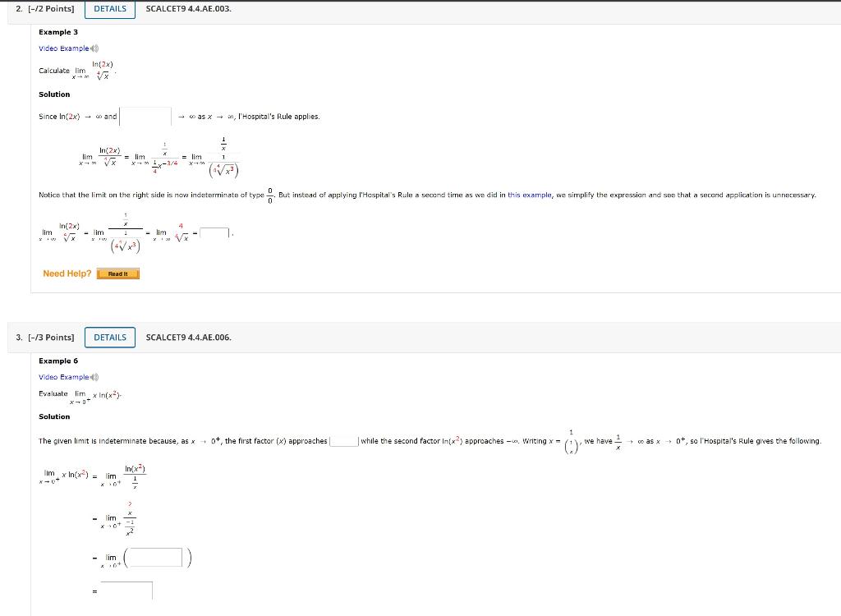The height and width of the screenshot is (616, 841).
Task: Open the 'this example' hyperlink
Action: pos(530,195)
